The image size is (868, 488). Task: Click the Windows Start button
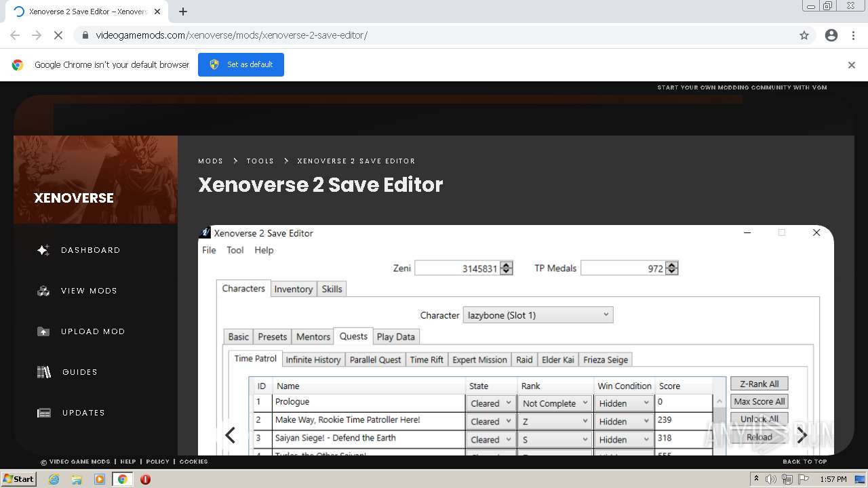tap(18, 479)
